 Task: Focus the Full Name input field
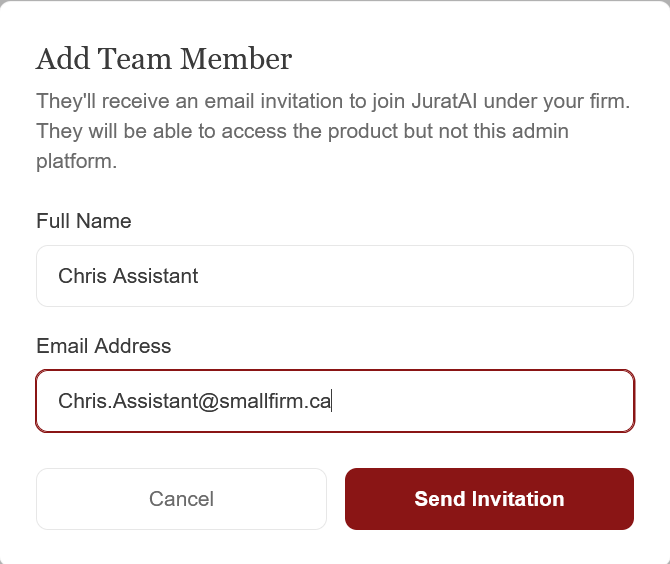pos(400,276)
